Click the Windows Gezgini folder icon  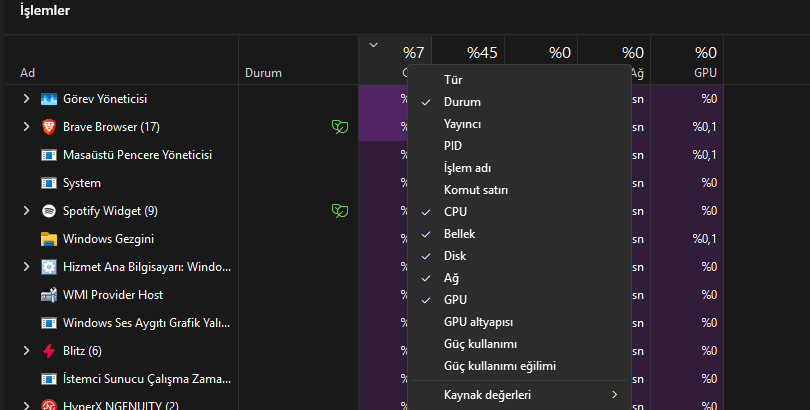[x=49, y=239]
